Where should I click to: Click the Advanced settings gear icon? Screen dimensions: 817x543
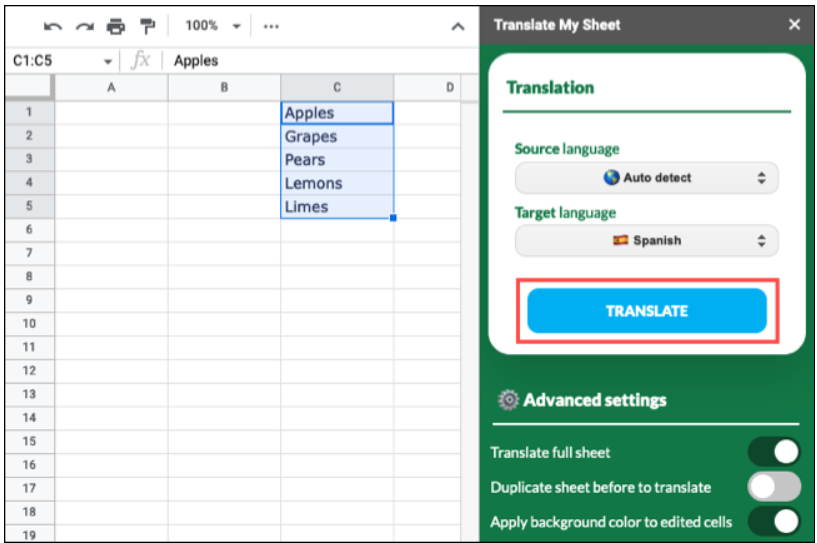tap(508, 400)
